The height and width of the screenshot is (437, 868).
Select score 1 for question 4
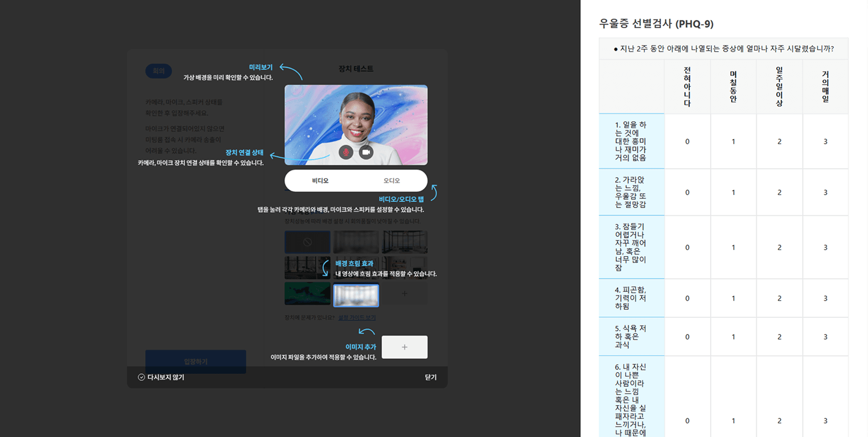pos(733,298)
